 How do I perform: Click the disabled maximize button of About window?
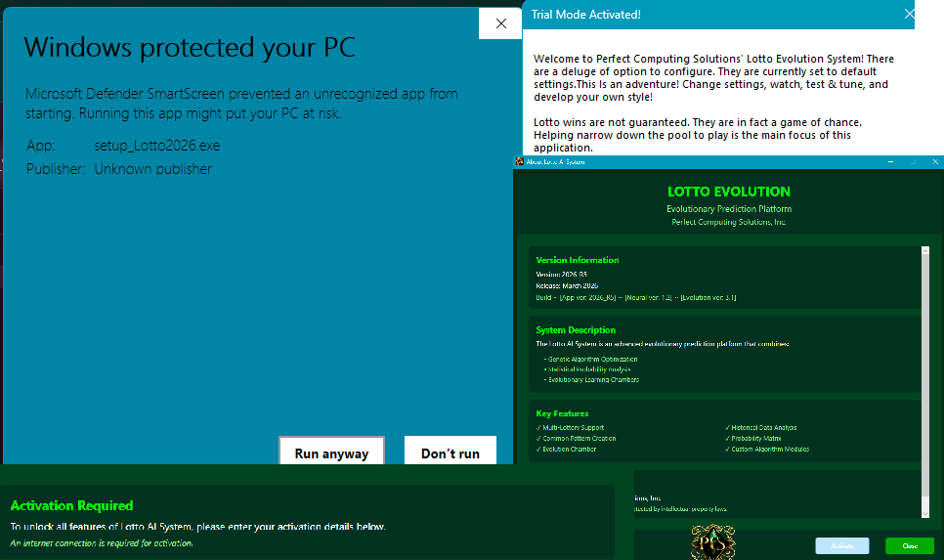[x=913, y=161]
